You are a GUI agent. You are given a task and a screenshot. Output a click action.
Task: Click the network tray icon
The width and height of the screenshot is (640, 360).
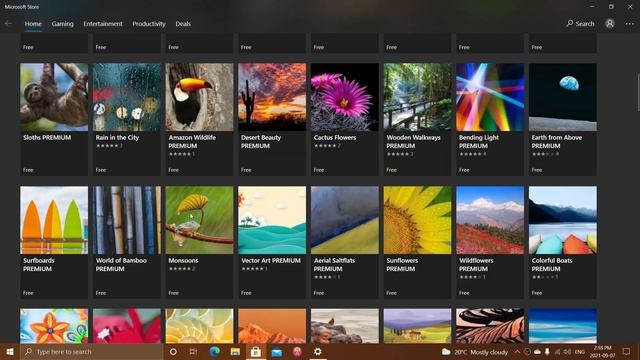(x=557, y=352)
